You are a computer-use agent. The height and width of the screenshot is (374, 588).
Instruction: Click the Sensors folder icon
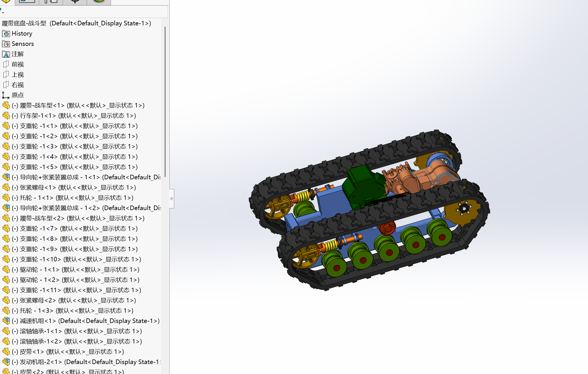click(6, 44)
